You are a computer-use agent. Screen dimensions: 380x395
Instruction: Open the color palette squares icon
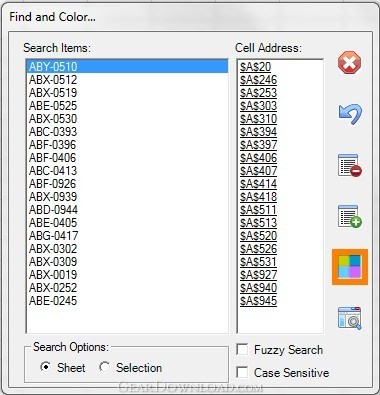coord(350,267)
